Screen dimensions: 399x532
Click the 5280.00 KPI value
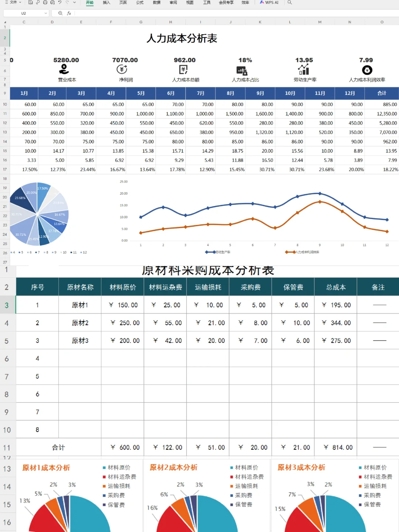point(66,60)
